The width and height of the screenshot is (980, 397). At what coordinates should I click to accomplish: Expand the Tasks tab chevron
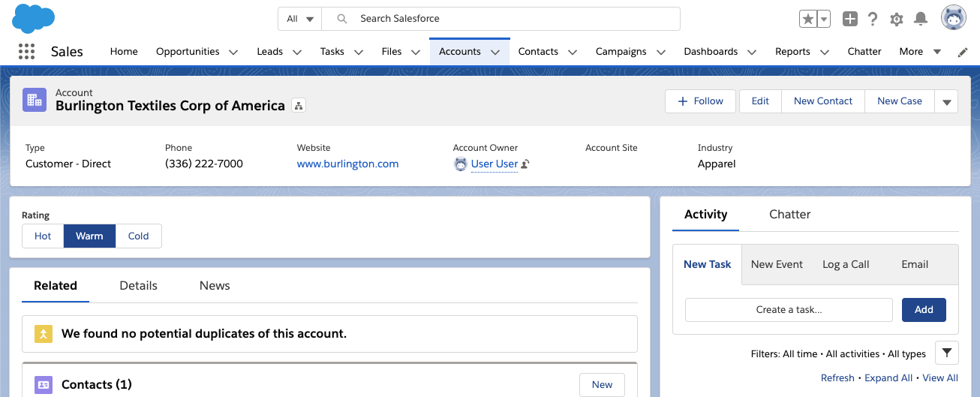(x=359, y=53)
